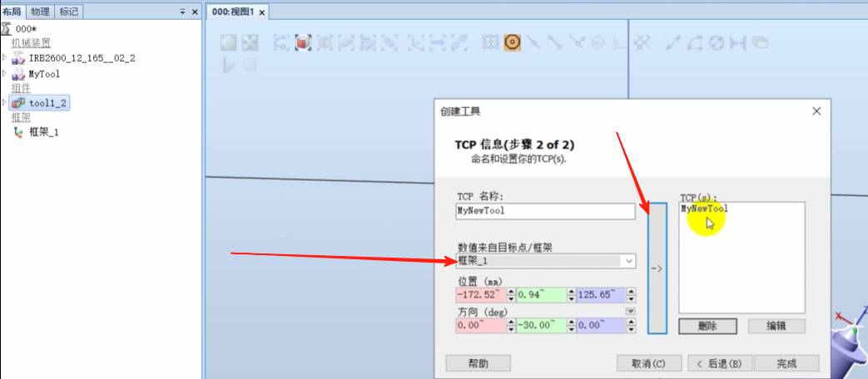The height and width of the screenshot is (379, 868).
Task: Select MyTool in the layout tree
Action: coord(44,73)
